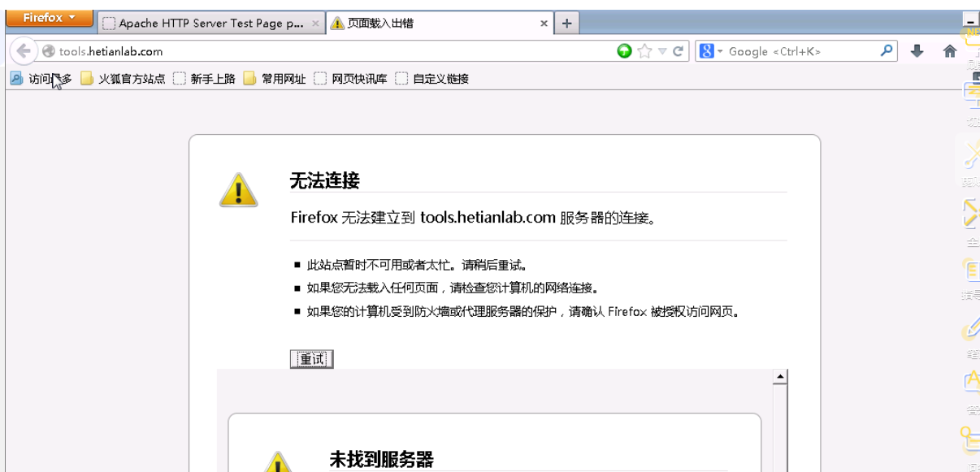
Task: Open the address history dropdown arrow
Action: (x=661, y=51)
